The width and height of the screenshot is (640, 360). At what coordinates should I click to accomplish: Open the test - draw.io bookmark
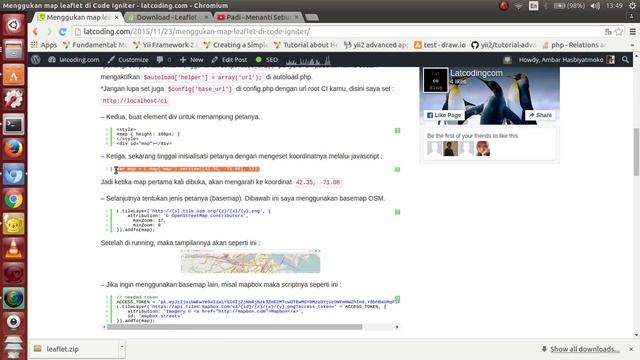[440, 45]
